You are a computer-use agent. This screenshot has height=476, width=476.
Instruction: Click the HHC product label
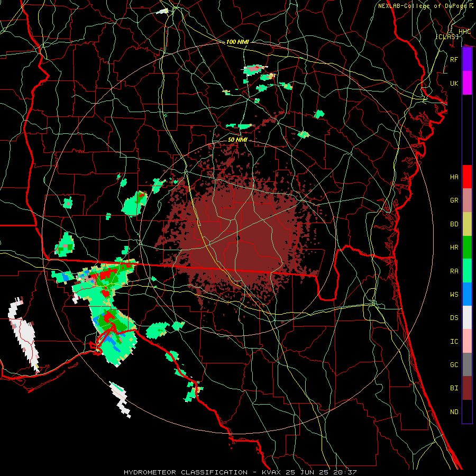pyautogui.click(x=464, y=32)
